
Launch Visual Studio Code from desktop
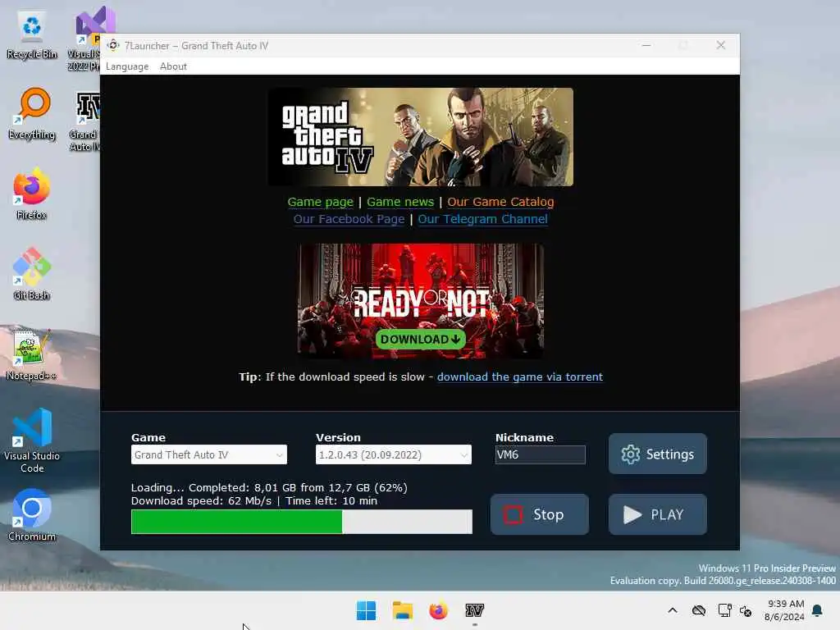(32, 441)
